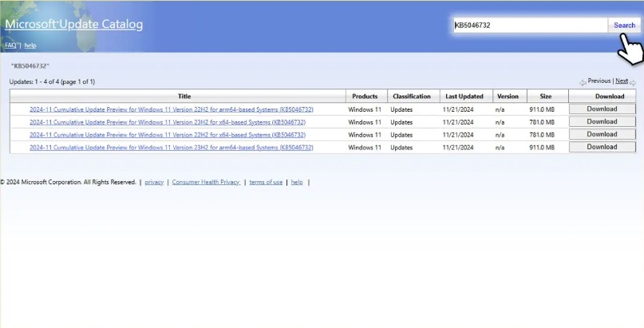Open the help link in footer

(297, 182)
